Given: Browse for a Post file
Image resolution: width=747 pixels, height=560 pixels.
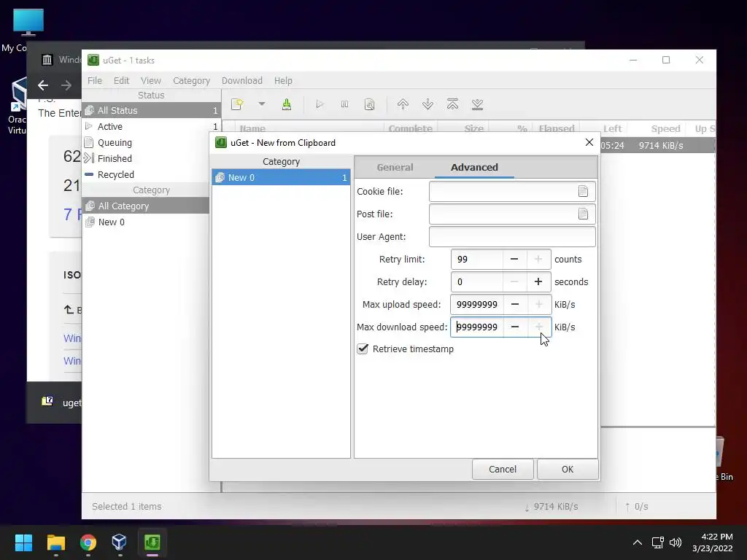Looking at the screenshot, I should [x=583, y=214].
